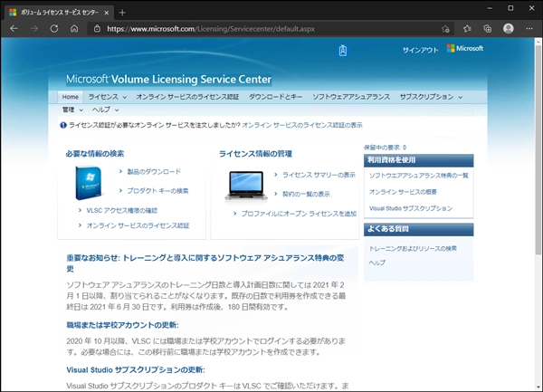
Task: Click 製品のダウンロード link
Action: pos(154,171)
